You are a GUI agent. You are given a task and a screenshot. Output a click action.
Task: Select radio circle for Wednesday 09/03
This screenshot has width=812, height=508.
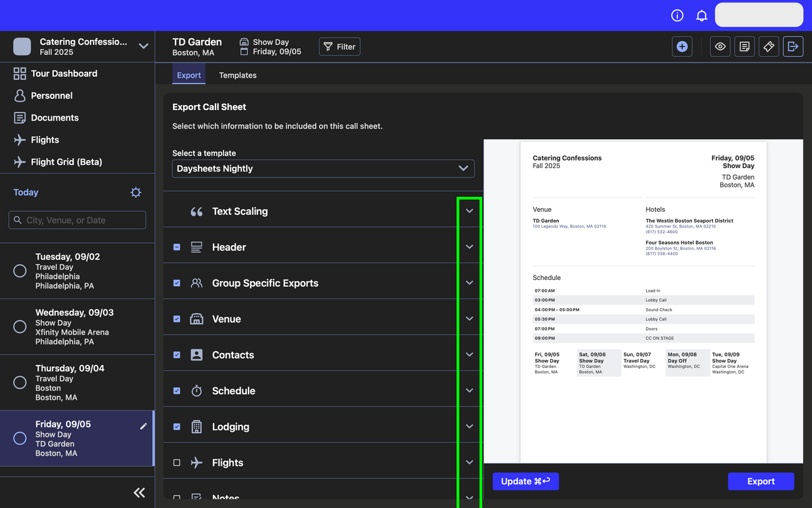click(x=20, y=327)
